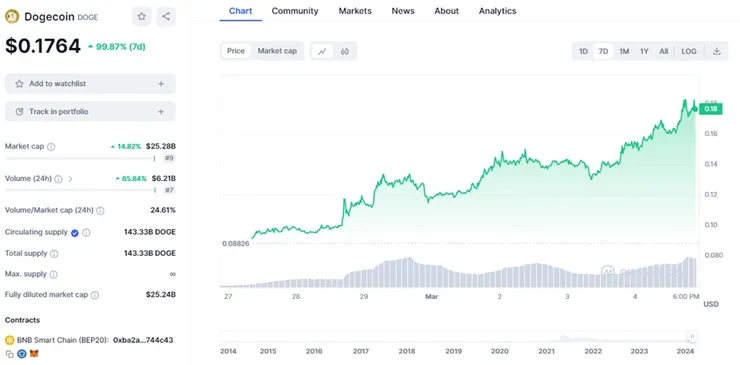Click the Contracts heading text

(22, 320)
